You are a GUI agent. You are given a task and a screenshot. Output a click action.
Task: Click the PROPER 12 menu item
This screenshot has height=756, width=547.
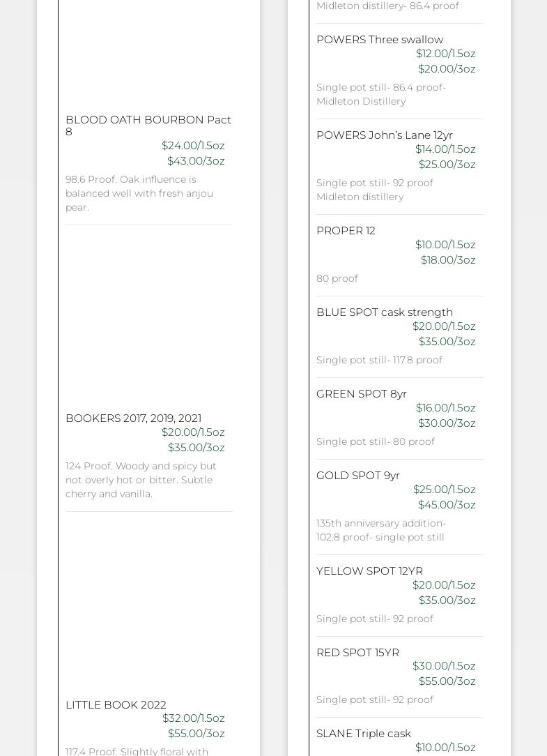pyautogui.click(x=346, y=231)
